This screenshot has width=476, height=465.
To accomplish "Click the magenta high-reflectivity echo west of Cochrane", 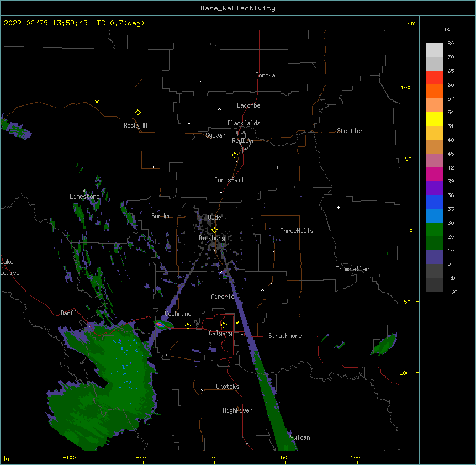I will coord(160,325).
